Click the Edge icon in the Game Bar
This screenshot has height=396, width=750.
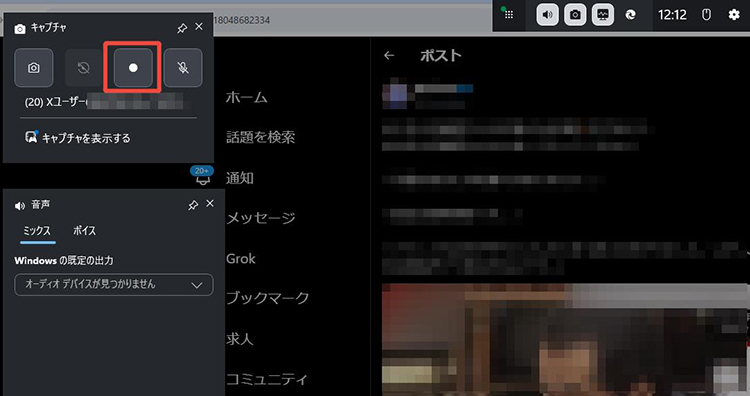[x=631, y=15]
